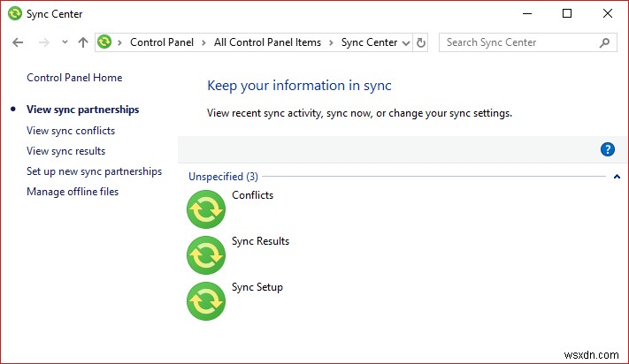The image size is (629, 364).
Task: Open Set up new sync partnerships
Action: [x=94, y=171]
